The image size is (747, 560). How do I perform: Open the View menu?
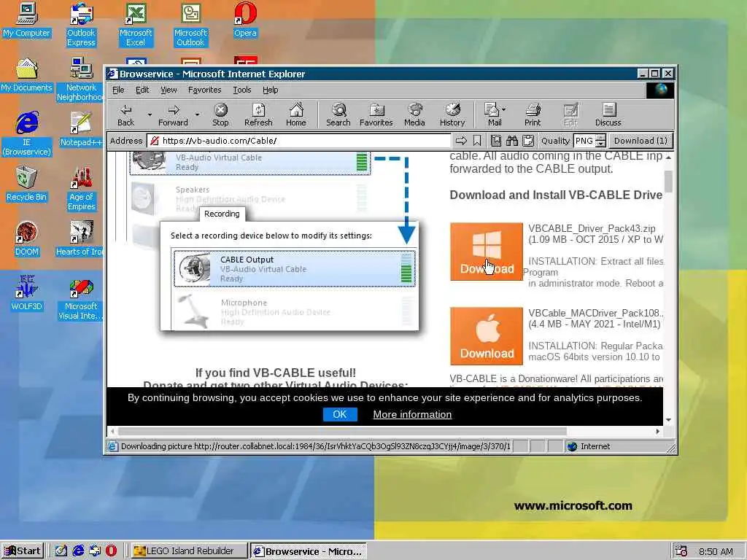169,90
